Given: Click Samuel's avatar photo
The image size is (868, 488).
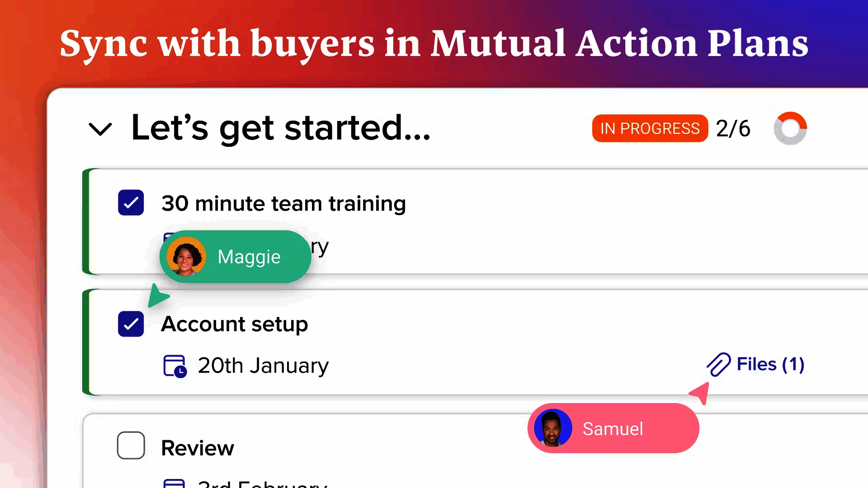Looking at the screenshot, I should pos(553,428).
